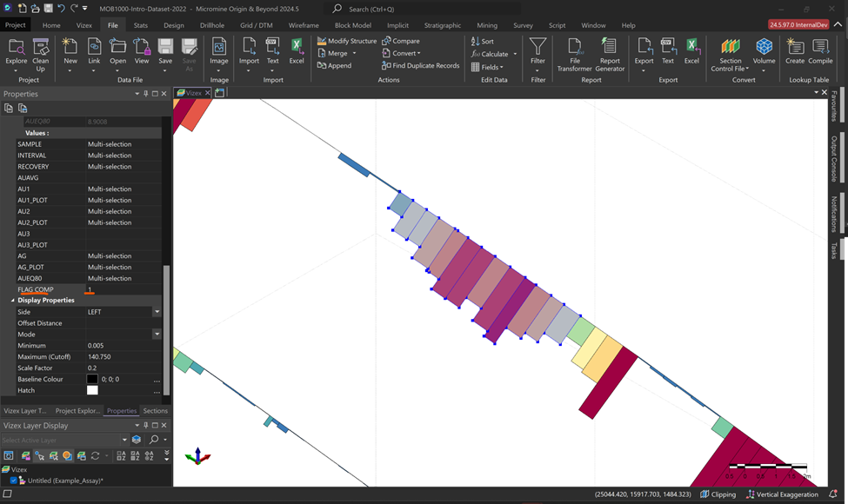Click the Find Duplicate Records button
Screen dimensions: 848x504
click(x=420, y=66)
